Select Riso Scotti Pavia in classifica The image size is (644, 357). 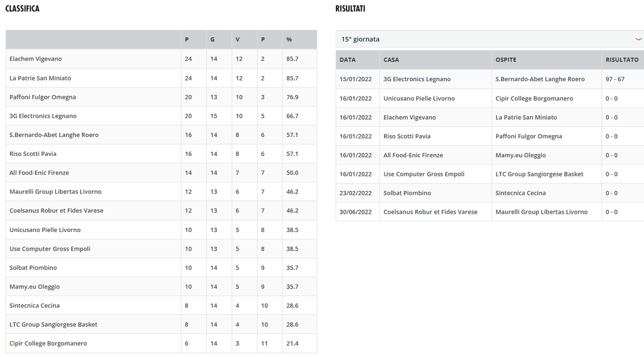pos(33,154)
